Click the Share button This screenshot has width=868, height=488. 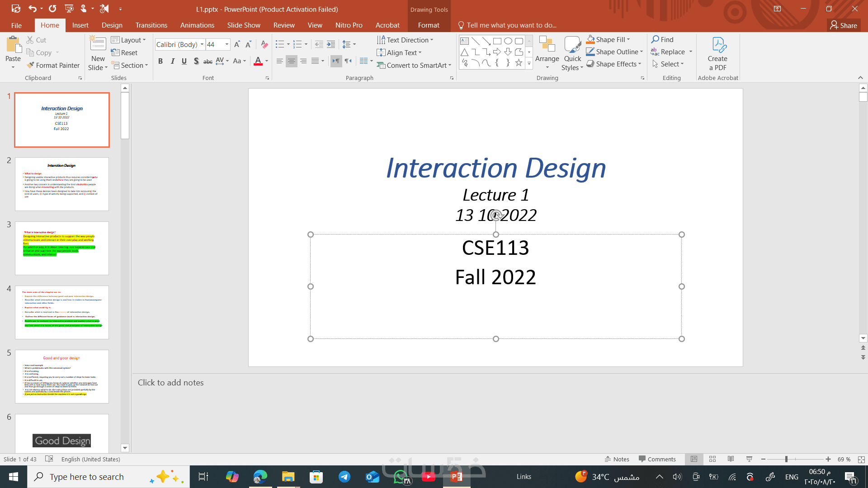click(844, 25)
